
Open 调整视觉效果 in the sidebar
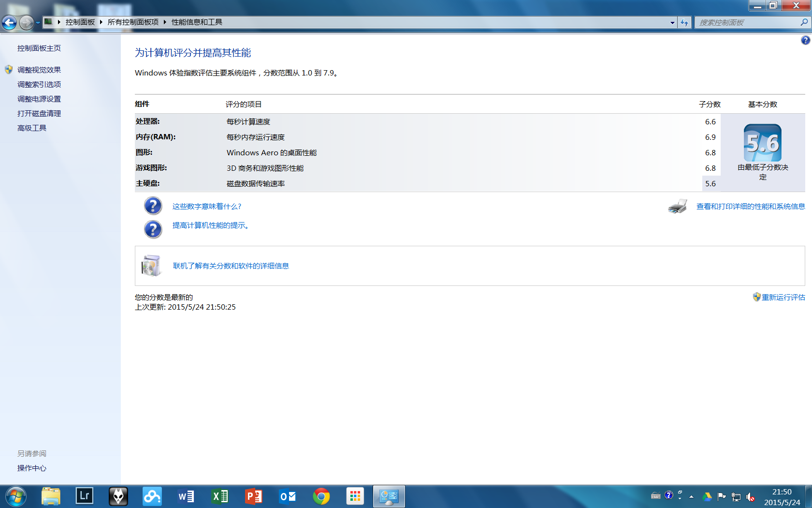click(x=39, y=70)
